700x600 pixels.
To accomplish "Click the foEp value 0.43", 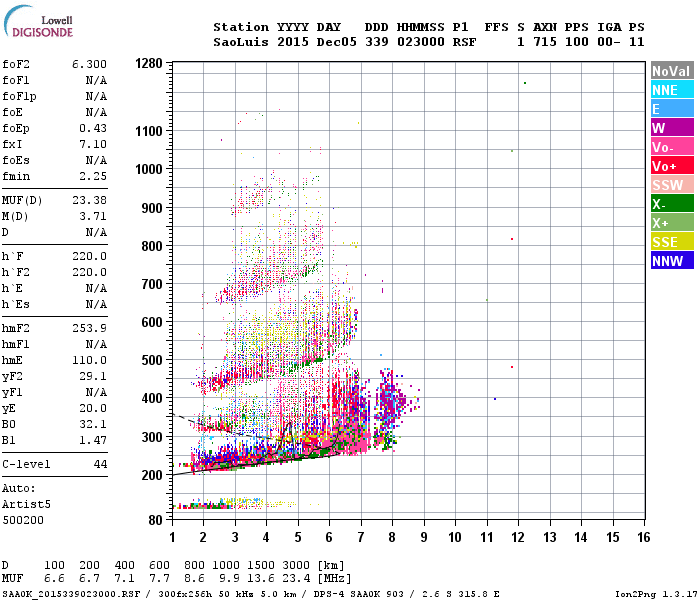I will (93, 128).
